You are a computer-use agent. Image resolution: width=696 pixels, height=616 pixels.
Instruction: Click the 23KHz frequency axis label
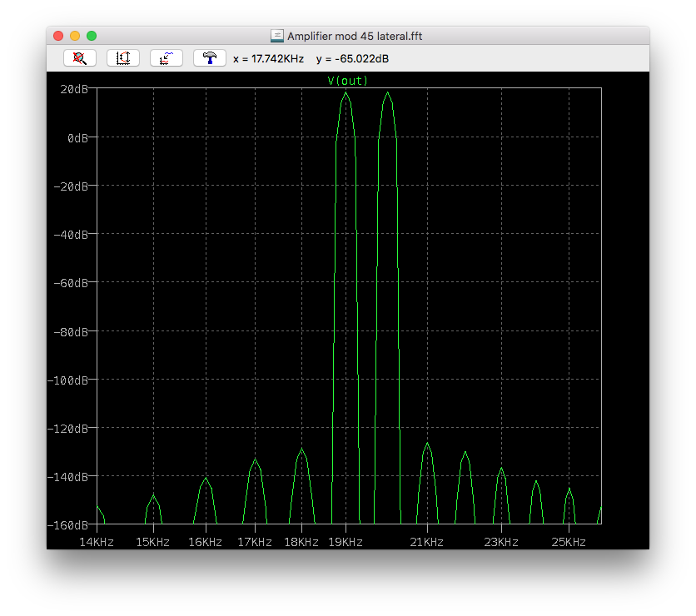[x=501, y=542]
